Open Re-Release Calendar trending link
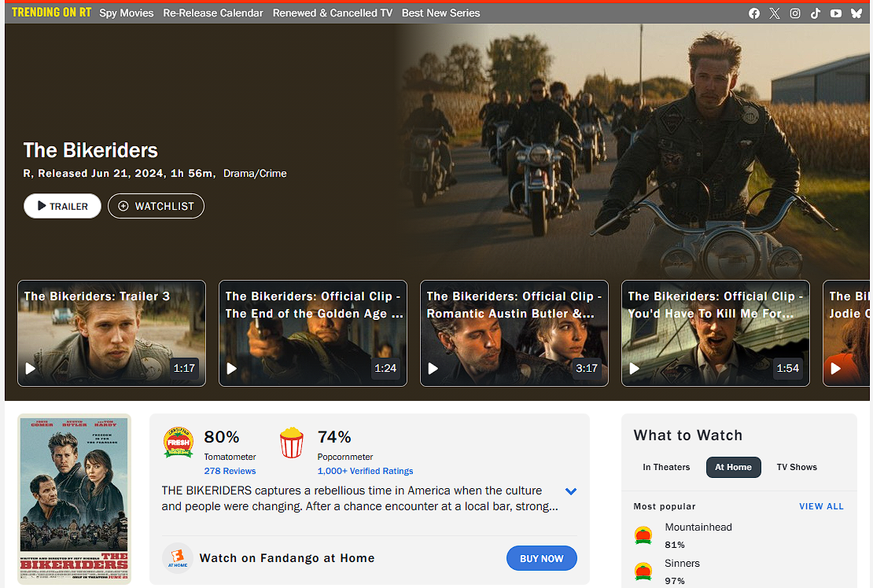Screen dimensions: 873x588 [x=212, y=13]
